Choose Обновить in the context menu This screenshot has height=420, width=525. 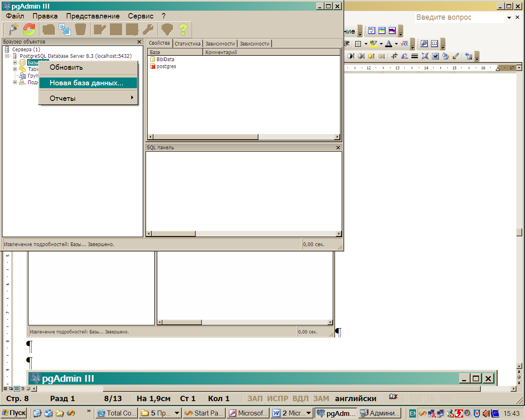click(88, 67)
